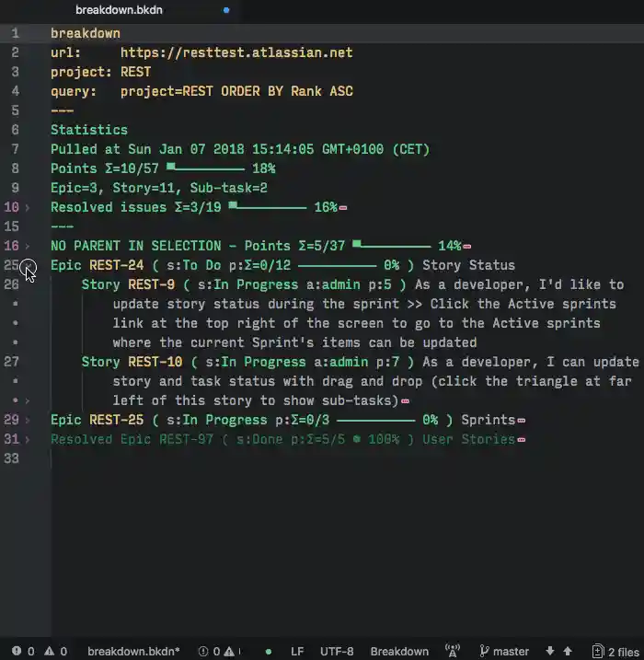Open the Teletype broadcast icon in status bar
This screenshot has height=660, width=644.
453,651
